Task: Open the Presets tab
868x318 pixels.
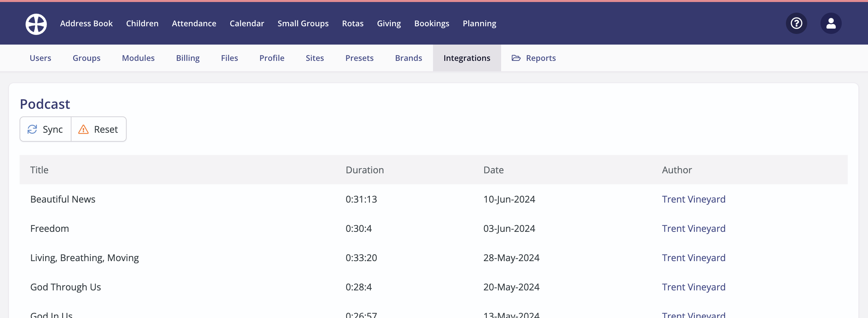Action: pos(359,58)
